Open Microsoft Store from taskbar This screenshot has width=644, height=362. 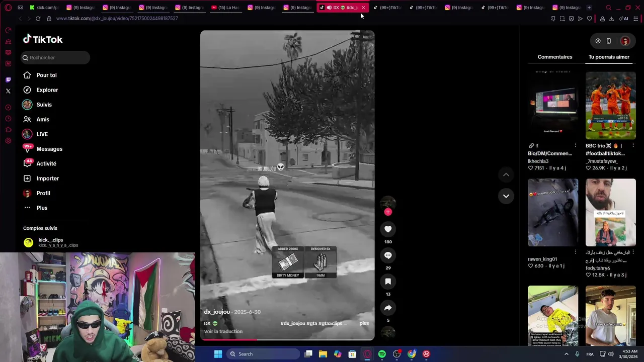pyautogui.click(x=352, y=354)
